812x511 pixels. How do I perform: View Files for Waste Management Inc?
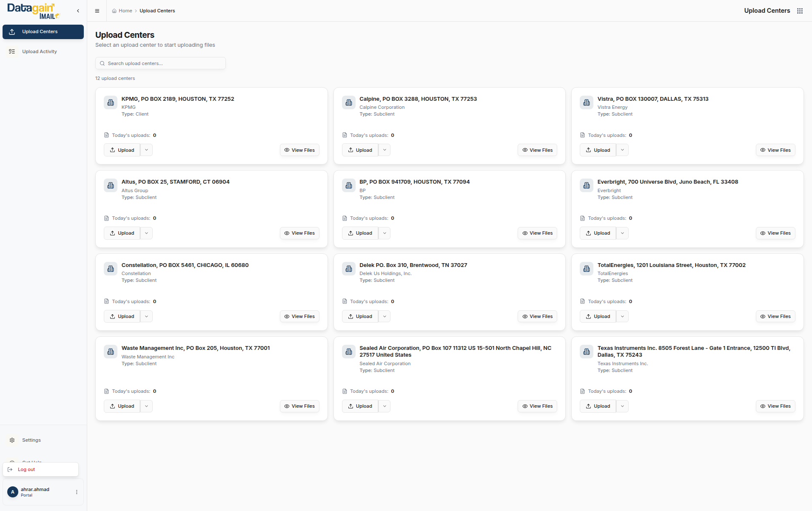(299, 406)
